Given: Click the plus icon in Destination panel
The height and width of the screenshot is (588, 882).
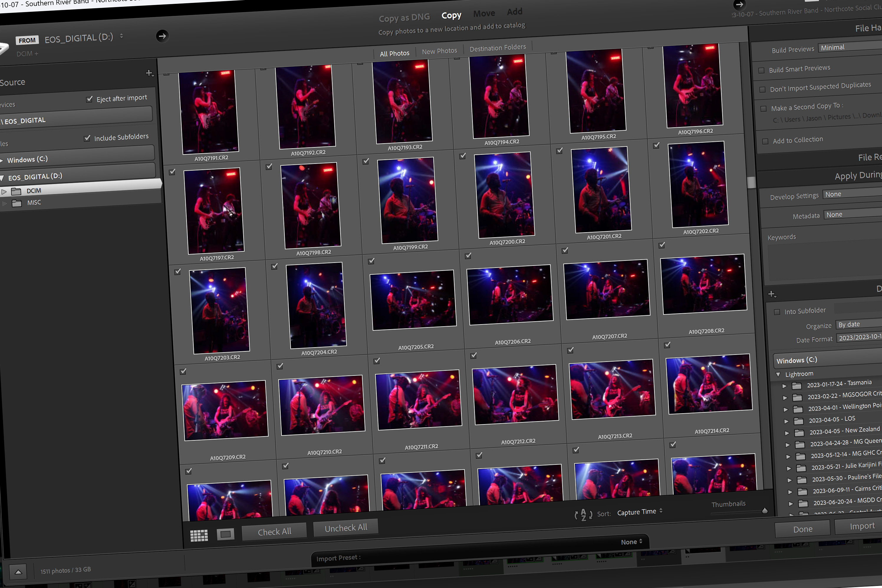Looking at the screenshot, I should click(x=772, y=294).
